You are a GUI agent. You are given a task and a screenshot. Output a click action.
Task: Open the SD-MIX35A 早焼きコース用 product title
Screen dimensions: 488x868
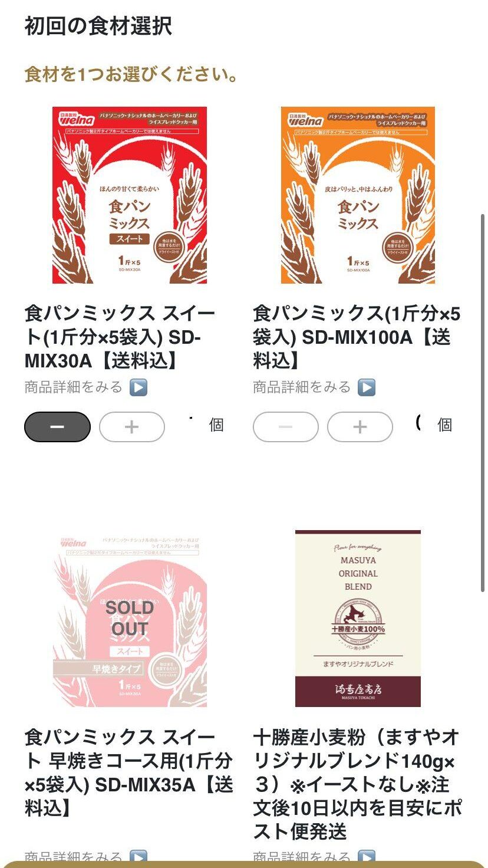pyautogui.click(x=129, y=772)
